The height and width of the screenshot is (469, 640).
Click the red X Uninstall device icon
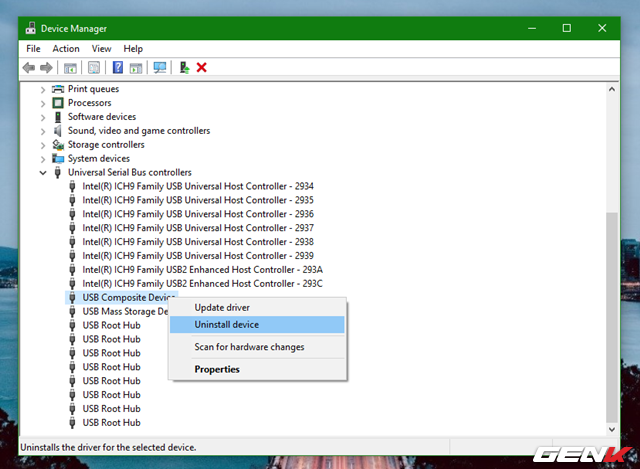click(x=202, y=67)
